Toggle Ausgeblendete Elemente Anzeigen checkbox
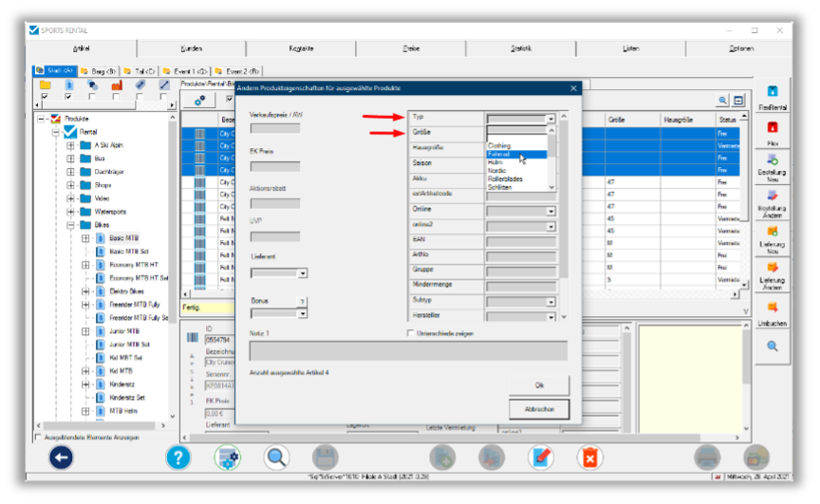 pyautogui.click(x=39, y=438)
